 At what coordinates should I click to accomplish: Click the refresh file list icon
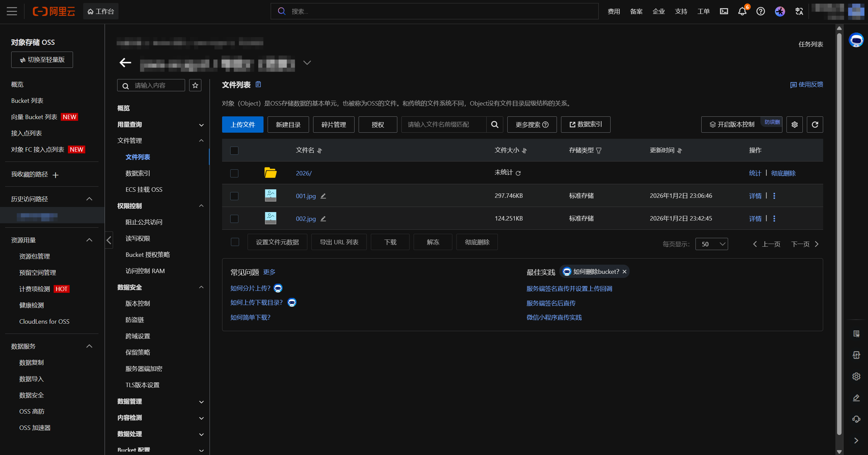pyautogui.click(x=815, y=125)
